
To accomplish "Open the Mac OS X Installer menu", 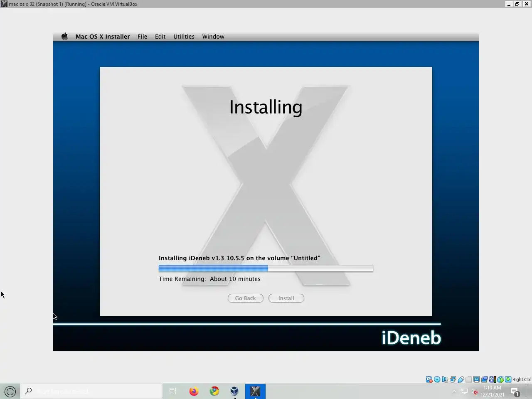I will pos(103,37).
